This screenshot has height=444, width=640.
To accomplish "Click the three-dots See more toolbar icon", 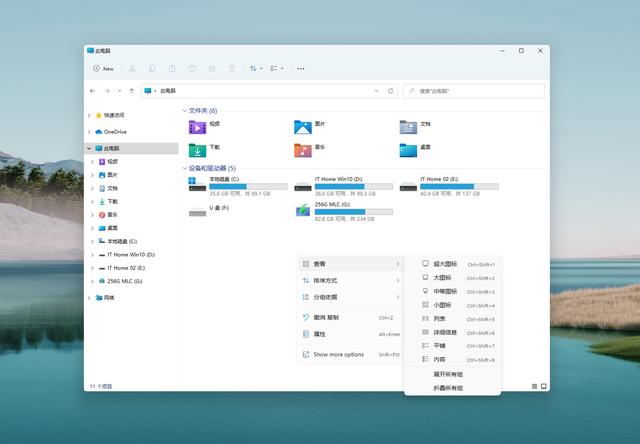I will tap(300, 69).
